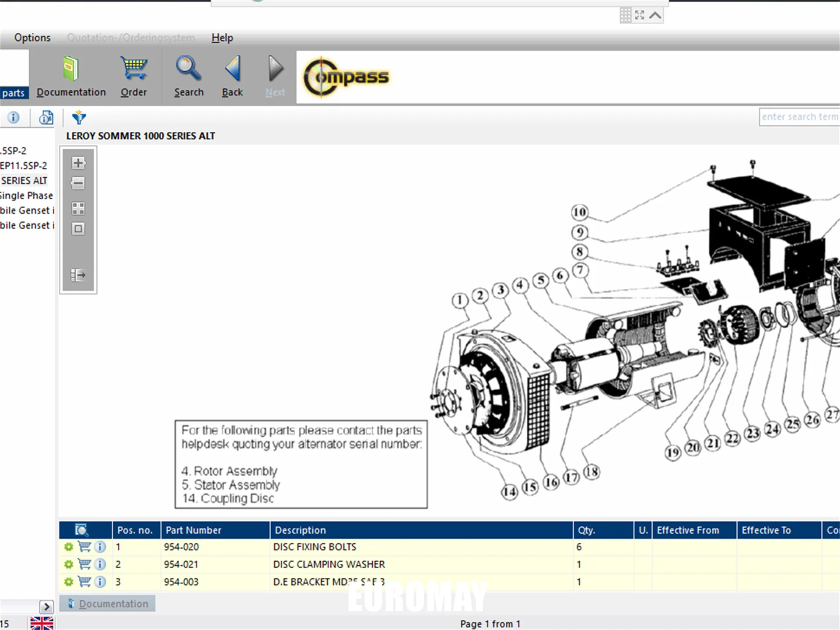Click gear icon for part 954-003
Screen dimensions: 840x630
(68, 582)
